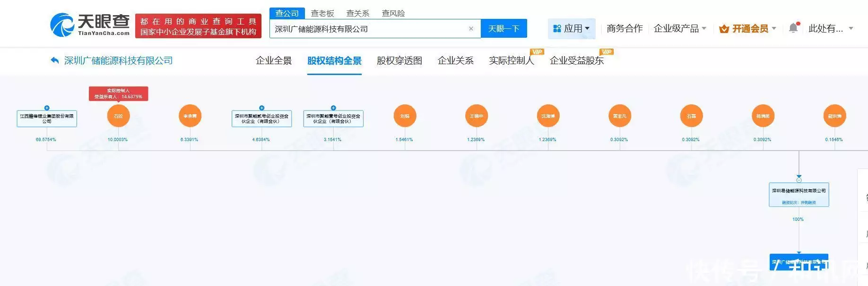Image resolution: width=868 pixels, height=286 pixels.
Task: Click the 69.5754% share value
Action: [46, 140]
